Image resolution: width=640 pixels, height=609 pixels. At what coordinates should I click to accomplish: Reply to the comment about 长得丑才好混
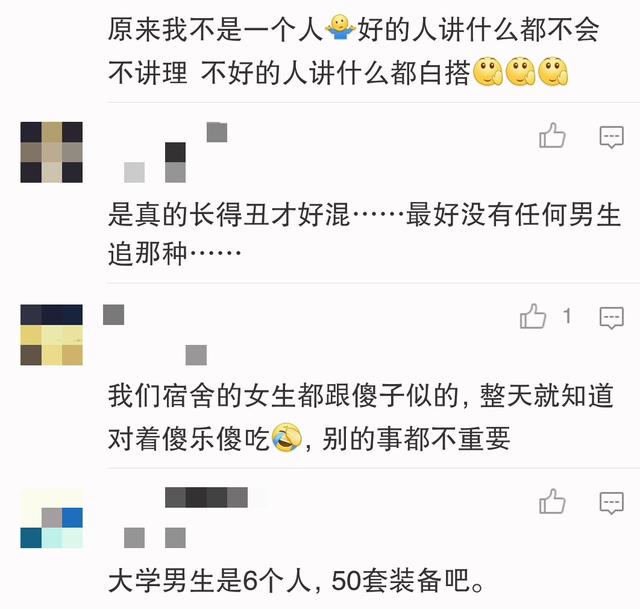click(x=611, y=136)
